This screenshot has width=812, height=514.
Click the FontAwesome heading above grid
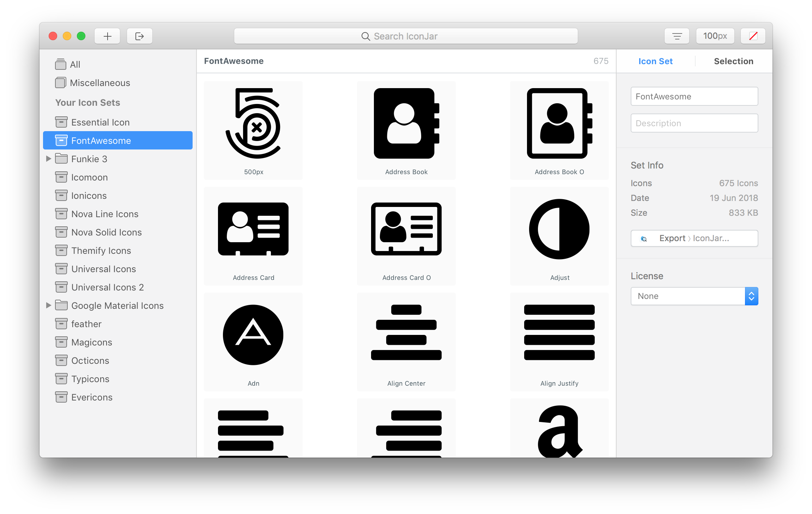click(x=234, y=61)
